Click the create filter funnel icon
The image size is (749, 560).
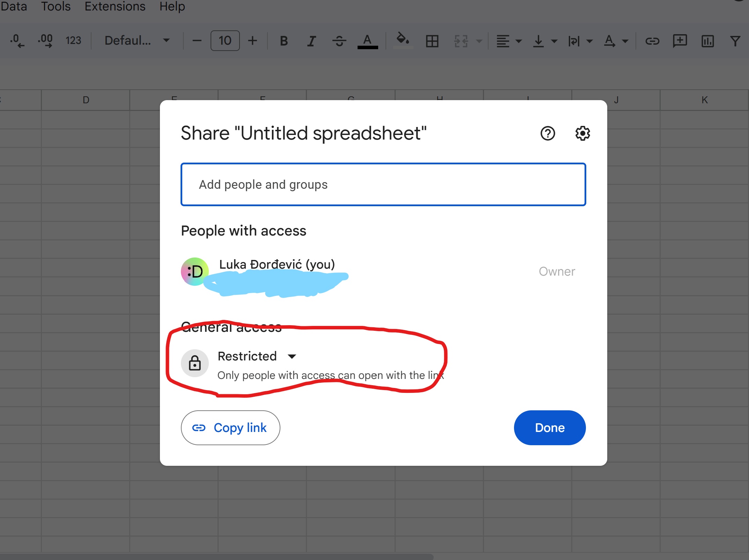[x=735, y=41]
